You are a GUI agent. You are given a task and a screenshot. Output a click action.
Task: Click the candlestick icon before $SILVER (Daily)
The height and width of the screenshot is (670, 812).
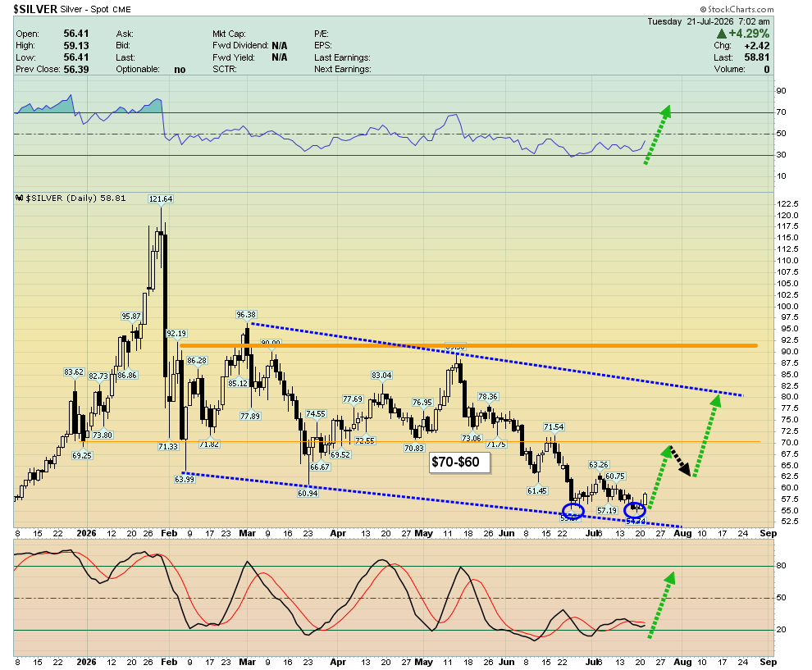19,198
